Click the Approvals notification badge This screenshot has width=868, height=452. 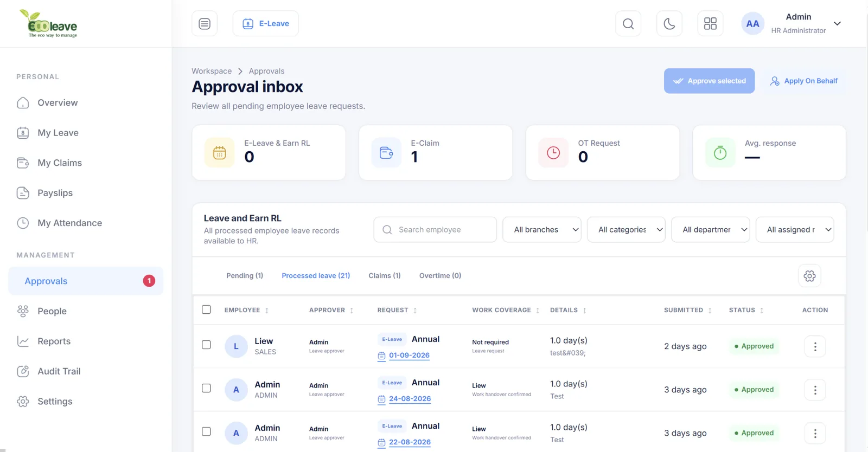(149, 281)
